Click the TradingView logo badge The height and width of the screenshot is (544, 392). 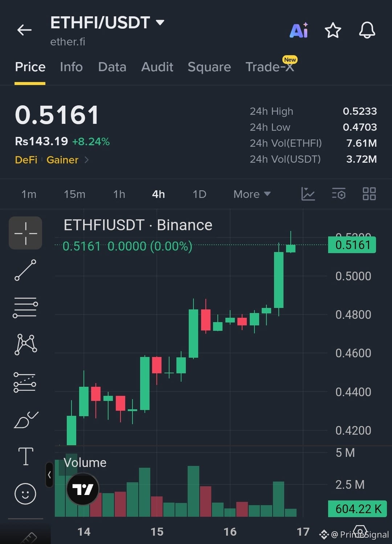click(83, 489)
